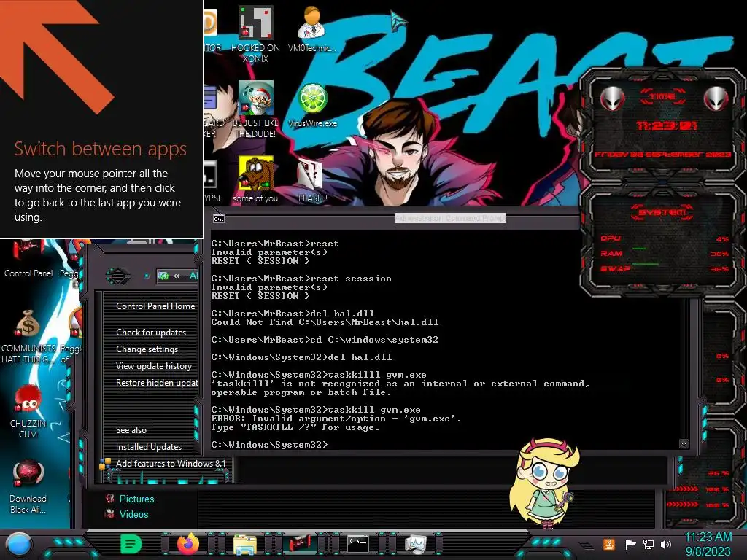Click the Command Prompt scroll down arrow

684,444
